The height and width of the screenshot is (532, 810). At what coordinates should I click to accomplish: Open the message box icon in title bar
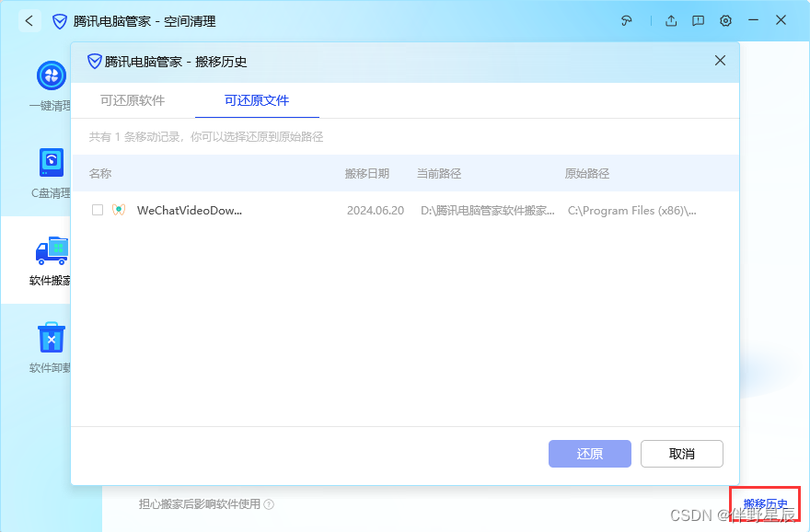click(698, 20)
